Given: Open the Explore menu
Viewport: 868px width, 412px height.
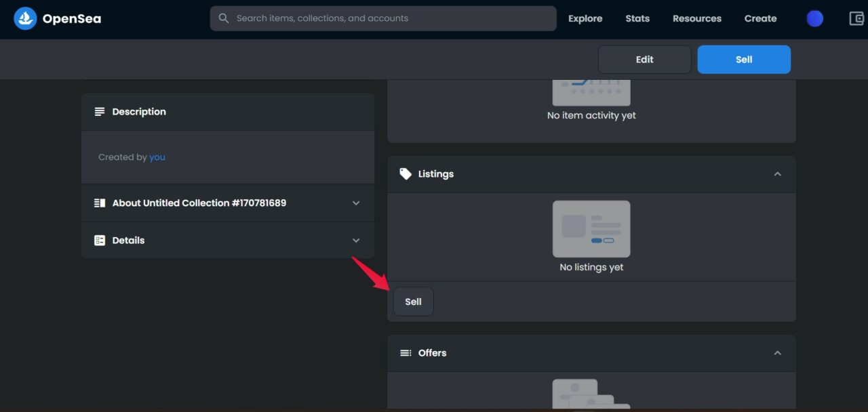Looking at the screenshot, I should coord(585,18).
